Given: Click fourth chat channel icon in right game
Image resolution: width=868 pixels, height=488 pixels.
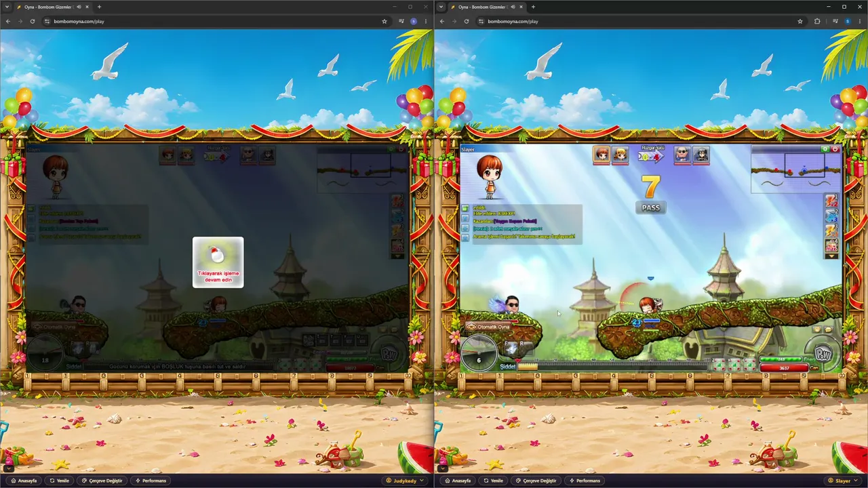Looking at the screenshot, I should (x=465, y=238).
